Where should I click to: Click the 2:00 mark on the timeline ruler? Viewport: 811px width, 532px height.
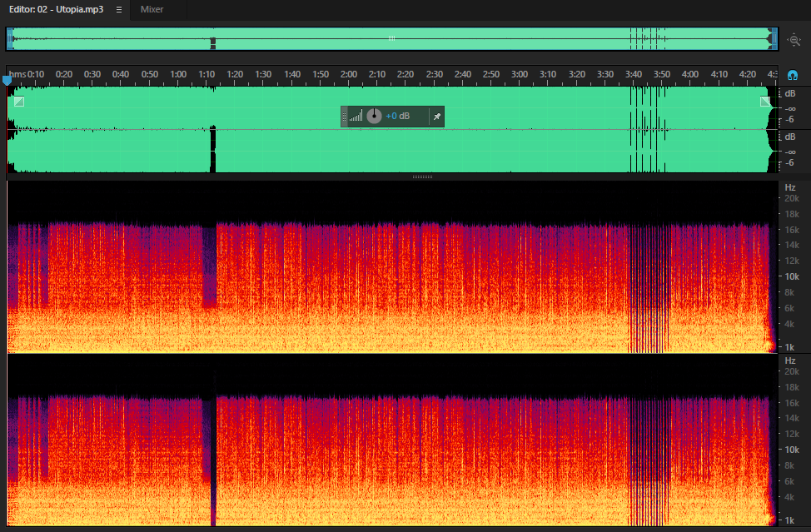[x=349, y=74]
